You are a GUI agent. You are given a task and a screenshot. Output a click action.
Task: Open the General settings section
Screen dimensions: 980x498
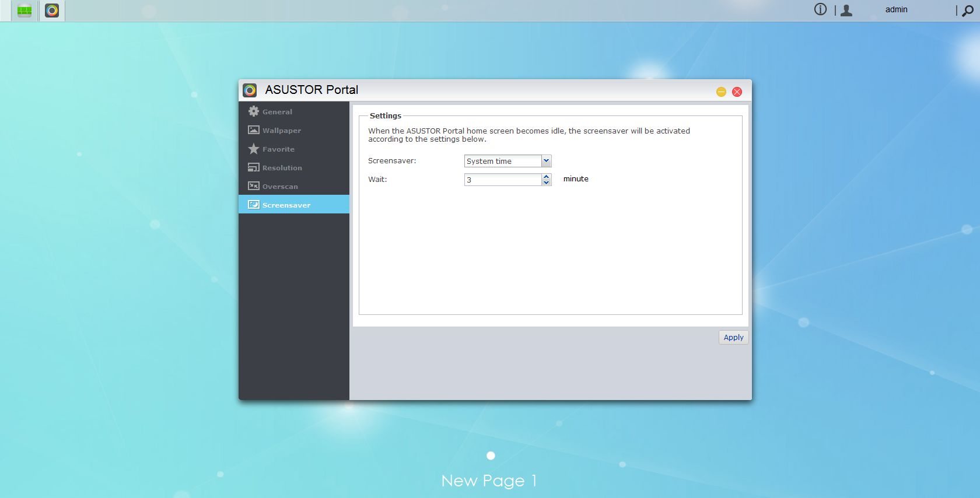pos(294,111)
